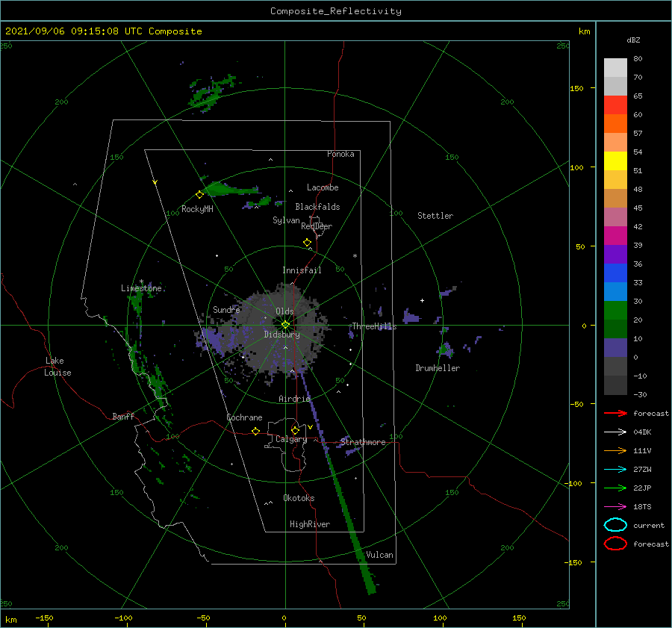This screenshot has height=628, width=672.
Task: Click the Okotoks town label
Action: click(299, 498)
